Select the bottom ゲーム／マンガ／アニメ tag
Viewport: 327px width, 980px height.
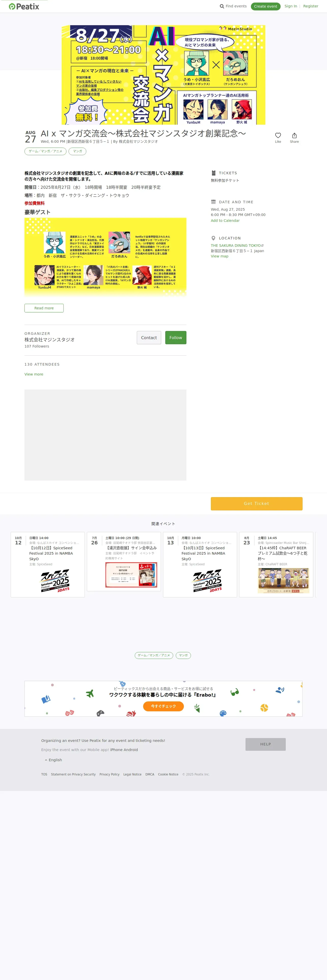[154, 655]
